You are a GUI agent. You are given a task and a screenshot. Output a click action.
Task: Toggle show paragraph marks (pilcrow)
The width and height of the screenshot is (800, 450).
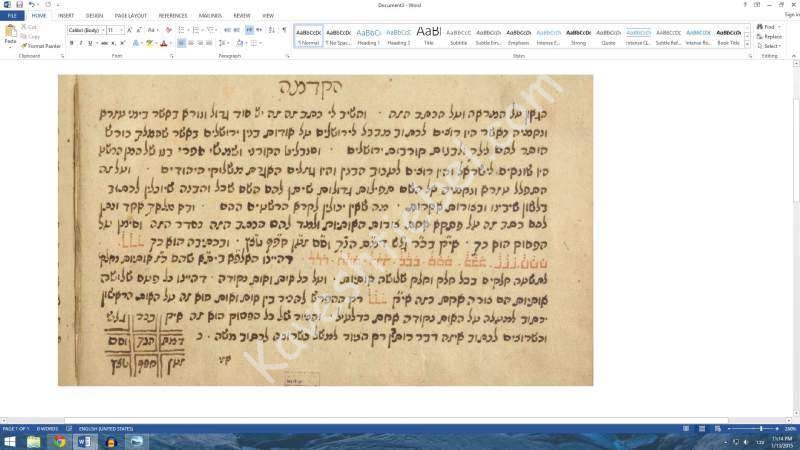click(284, 30)
